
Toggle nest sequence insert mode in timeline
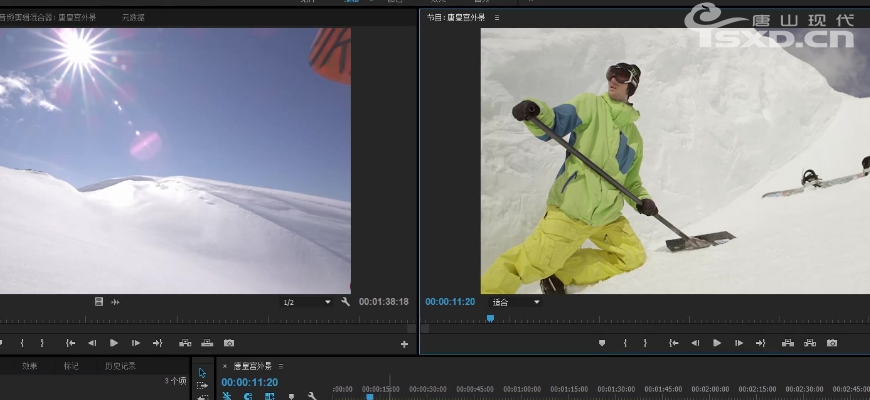click(x=227, y=396)
